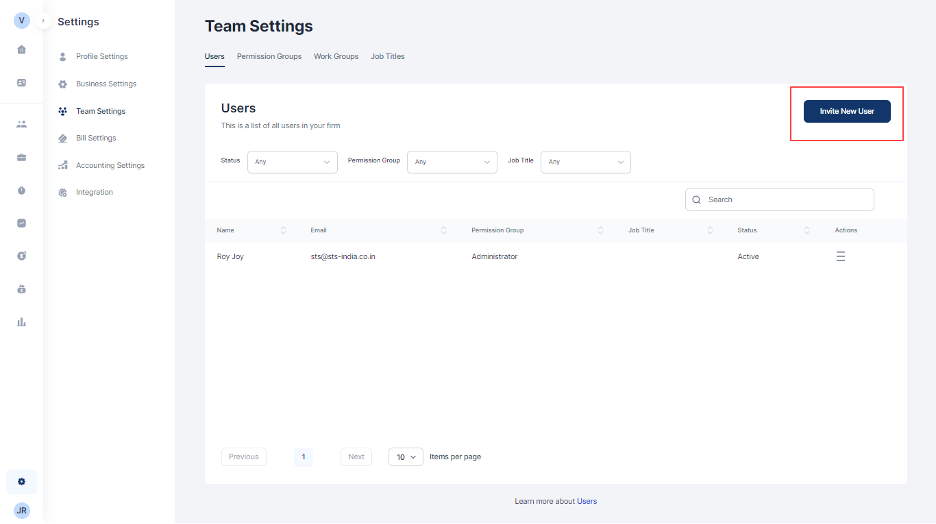Switch to the Permission Groups tab
Screen dimensions: 936x524
coord(269,56)
